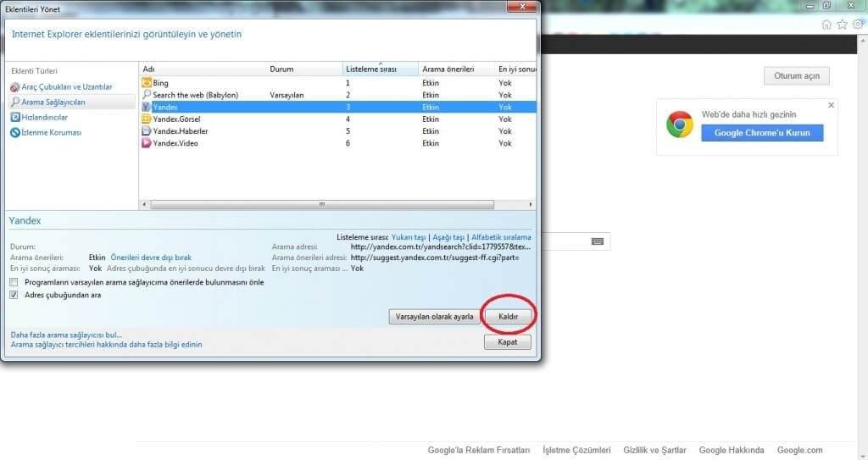Click the Arama Sağlayıcıları magnifier icon
The height and width of the screenshot is (460, 868).
pyautogui.click(x=15, y=102)
